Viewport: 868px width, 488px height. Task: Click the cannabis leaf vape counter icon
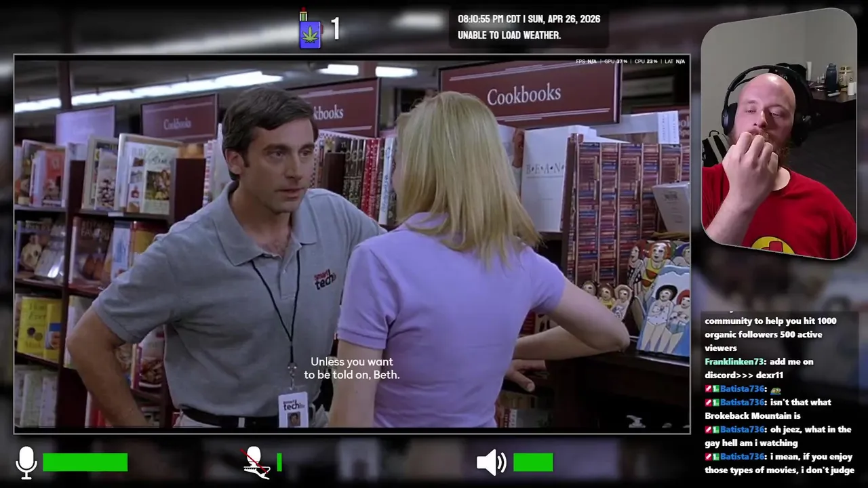(x=311, y=28)
